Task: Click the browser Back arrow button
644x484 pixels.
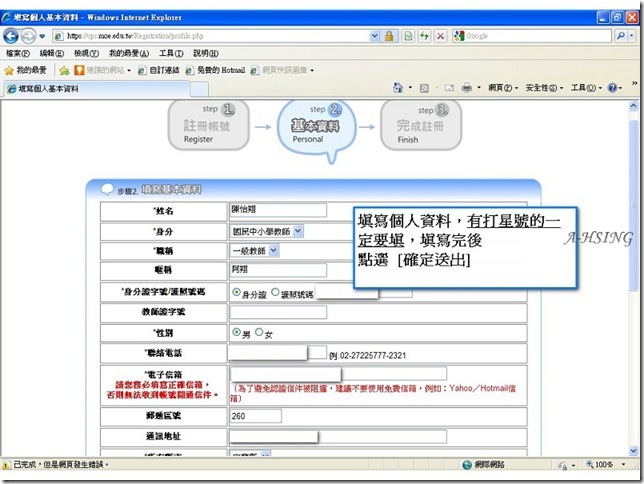Action: click(x=11, y=36)
